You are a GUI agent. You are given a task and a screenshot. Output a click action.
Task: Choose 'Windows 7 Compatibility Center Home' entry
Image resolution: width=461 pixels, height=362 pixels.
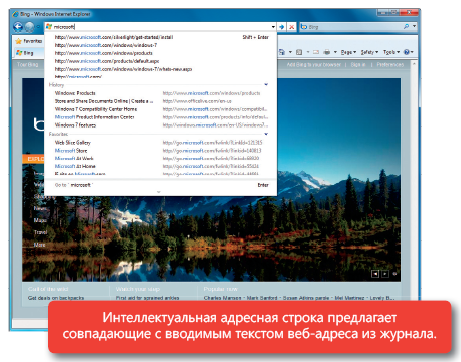click(x=162, y=109)
